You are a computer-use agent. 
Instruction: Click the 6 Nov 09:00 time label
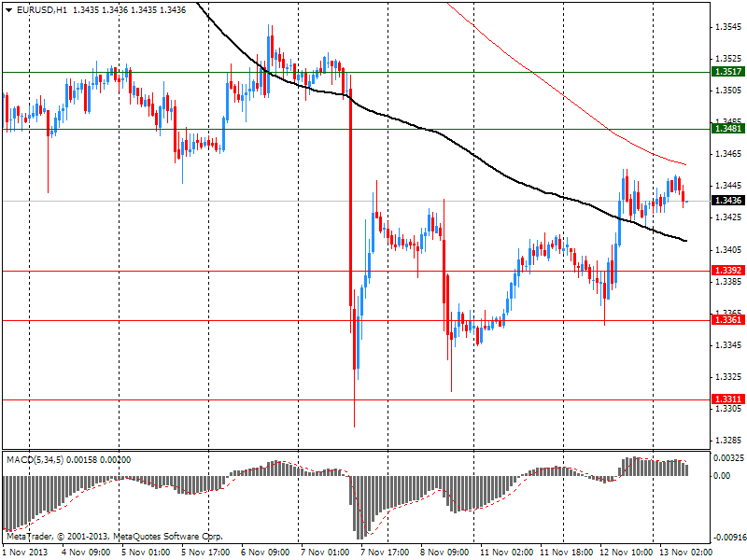(x=265, y=553)
